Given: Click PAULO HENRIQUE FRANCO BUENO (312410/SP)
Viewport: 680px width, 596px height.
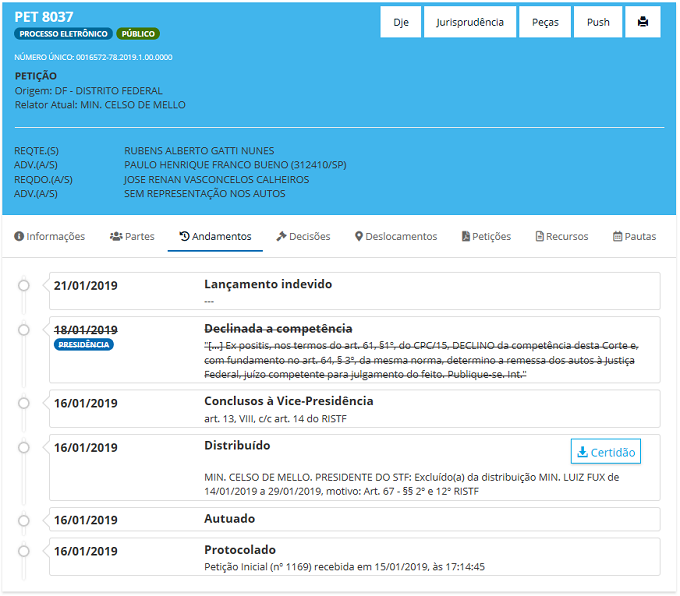Looking at the screenshot, I should [235, 165].
